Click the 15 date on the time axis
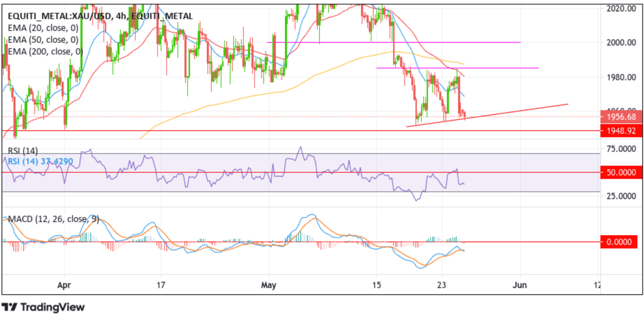Screen dimensions: 644x321 point(377,285)
